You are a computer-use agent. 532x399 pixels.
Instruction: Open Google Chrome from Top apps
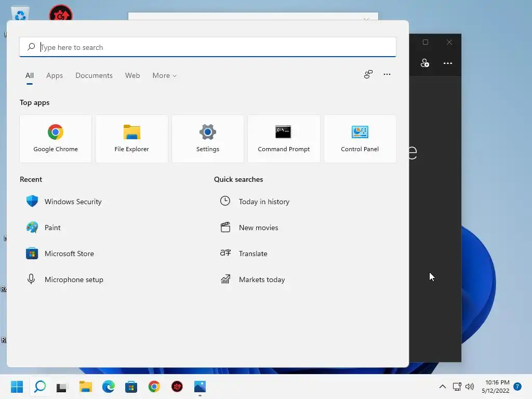[x=56, y=139]
